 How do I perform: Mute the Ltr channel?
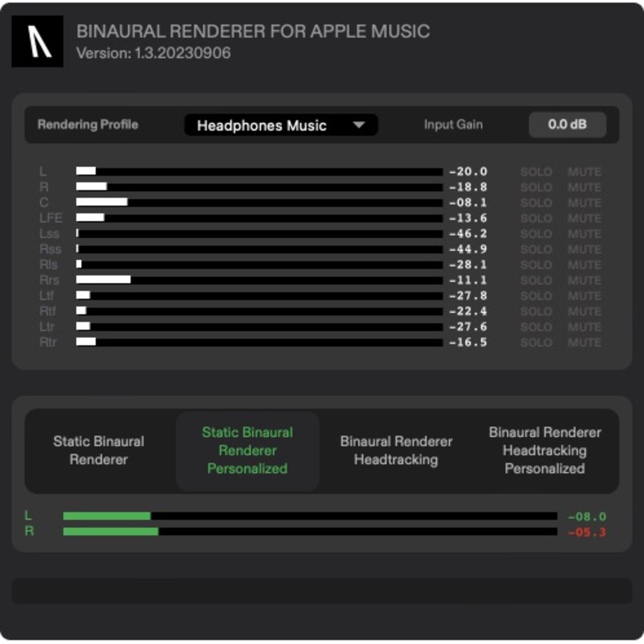tap(584, 327)
